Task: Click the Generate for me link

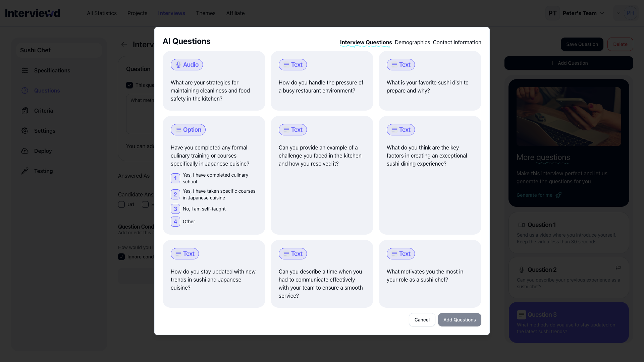Action: click(534, 195)
